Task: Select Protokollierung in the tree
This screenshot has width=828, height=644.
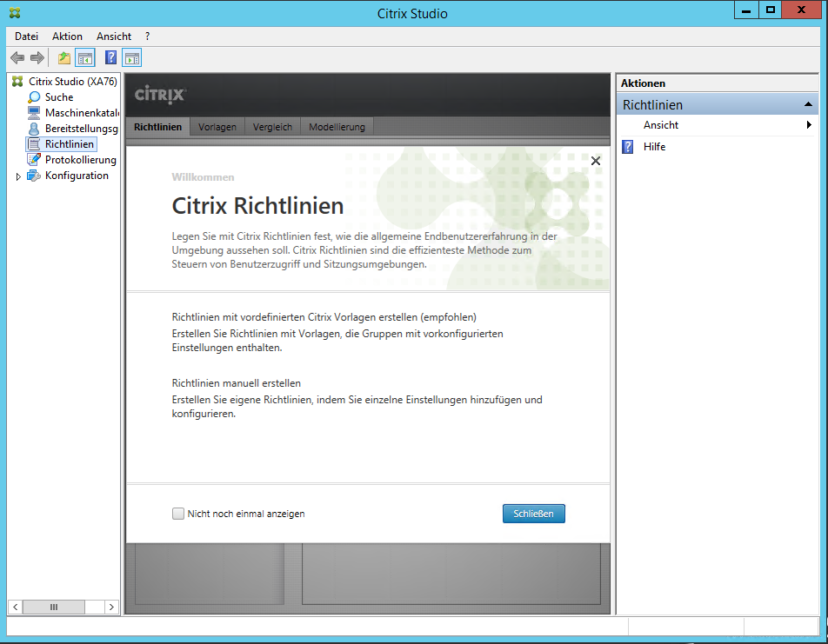Action: pyautogui.click(x=81, y=159)
